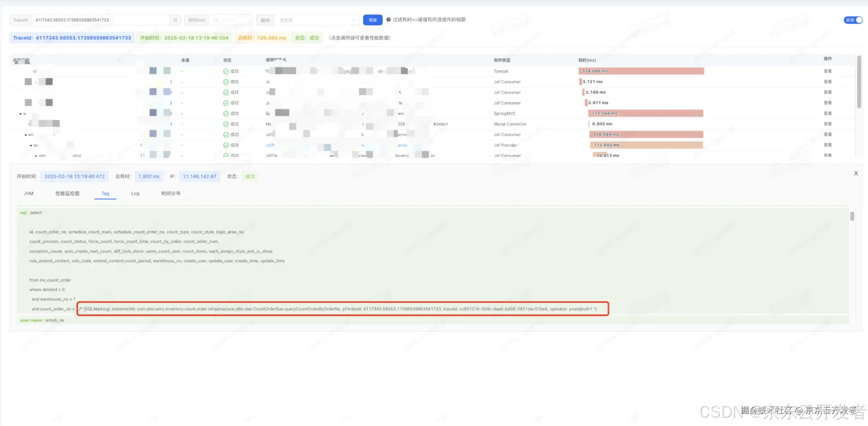Click the success icon in 2.168 ms row

point(226,92)
